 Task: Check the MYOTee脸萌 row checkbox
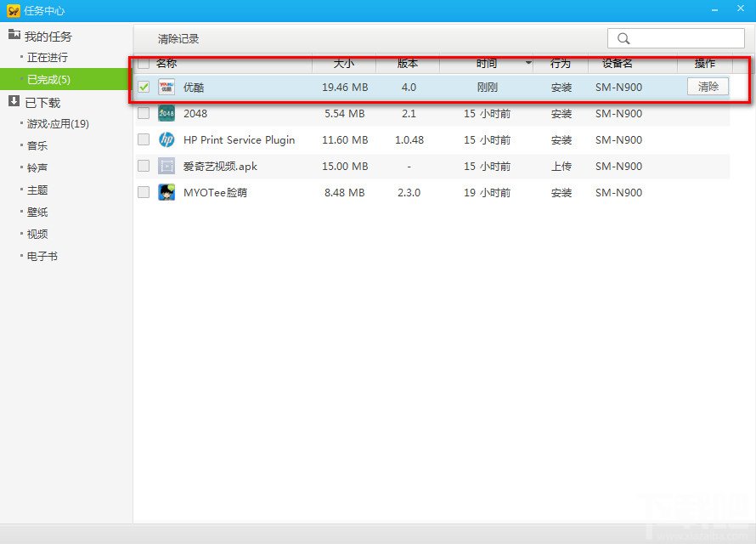click(144, 192)
